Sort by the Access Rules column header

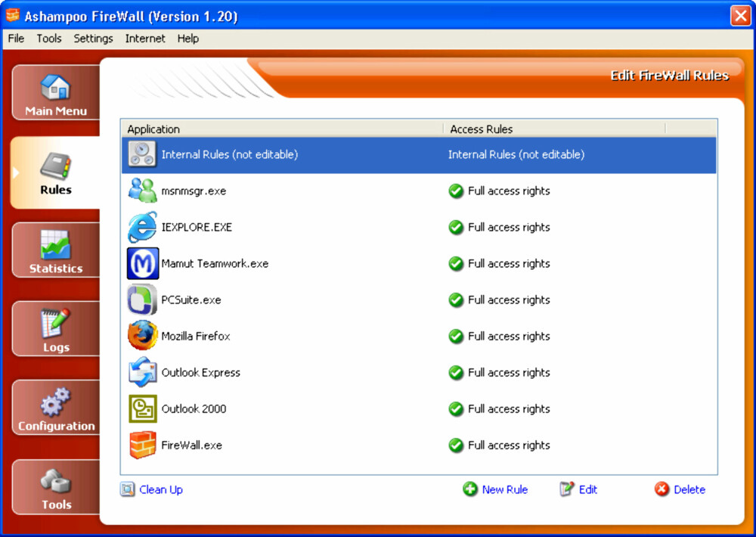coord(554,129)
